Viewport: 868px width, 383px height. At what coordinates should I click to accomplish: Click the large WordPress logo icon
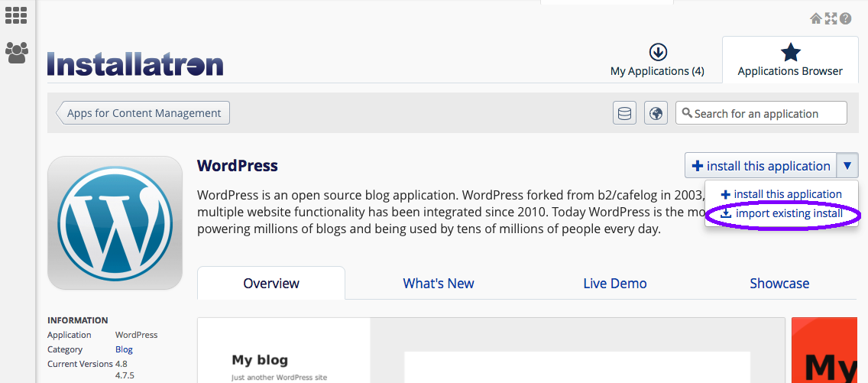(115, 223)
